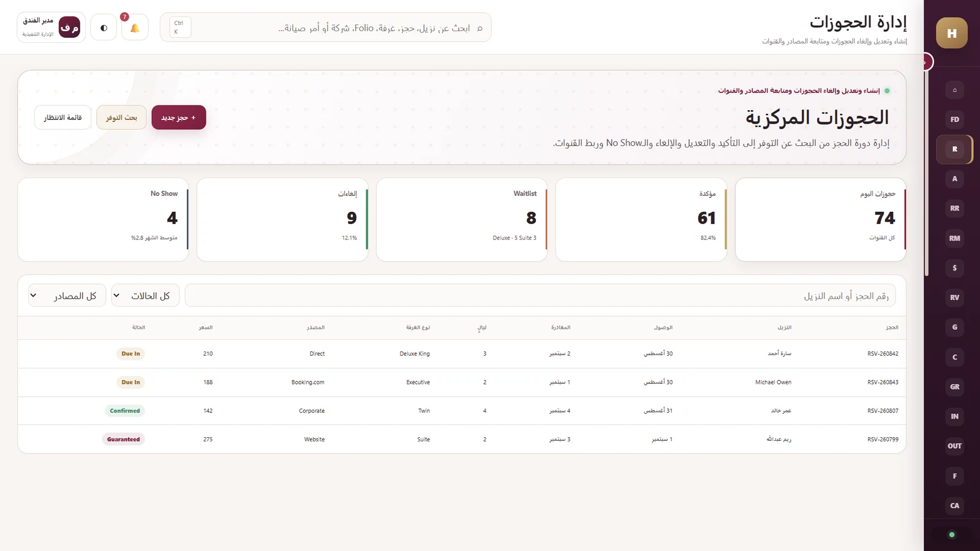
Task: Click the حجز جديد button
Action: coord(179,118)
